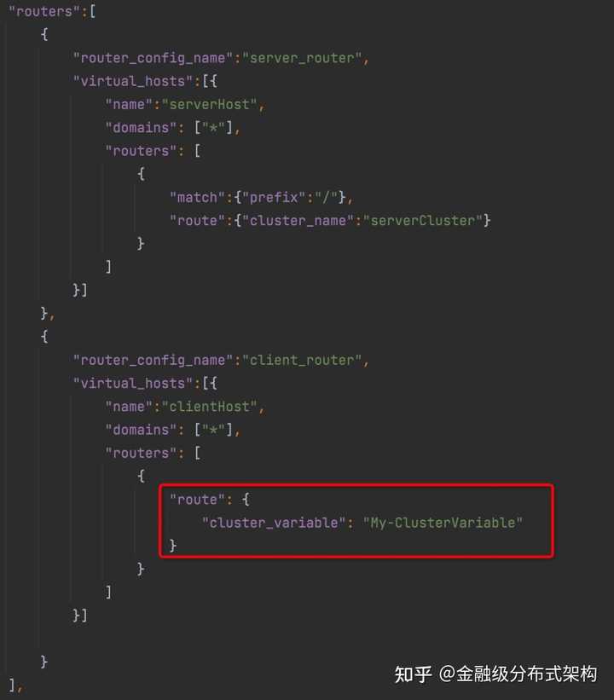
Task: Click the "My-ClusterVariable" string value
Action: (443, 523)
